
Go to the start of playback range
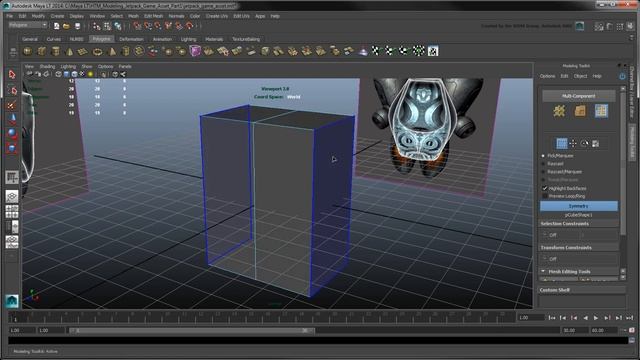click(x=552, y=318)
